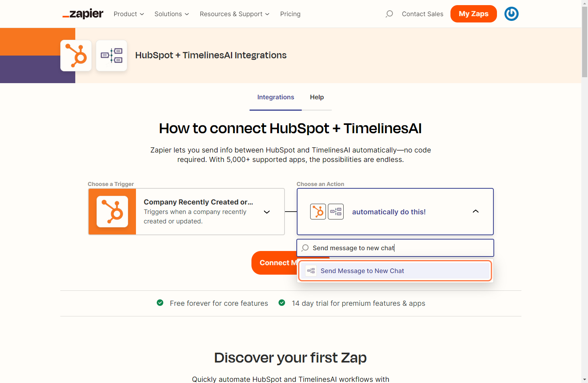This screenshot has height=383, width=588.
Task: Click green checkmark beside 14 day trial
Action: click(282, 303)
